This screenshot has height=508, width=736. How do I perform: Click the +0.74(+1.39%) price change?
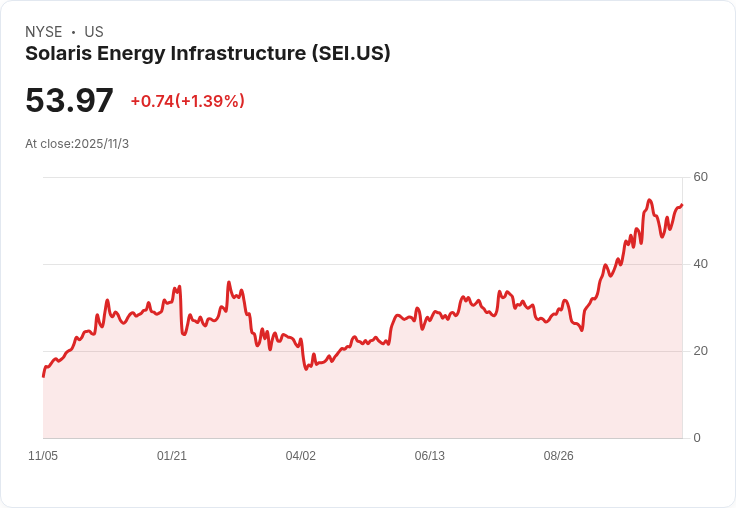188,101
